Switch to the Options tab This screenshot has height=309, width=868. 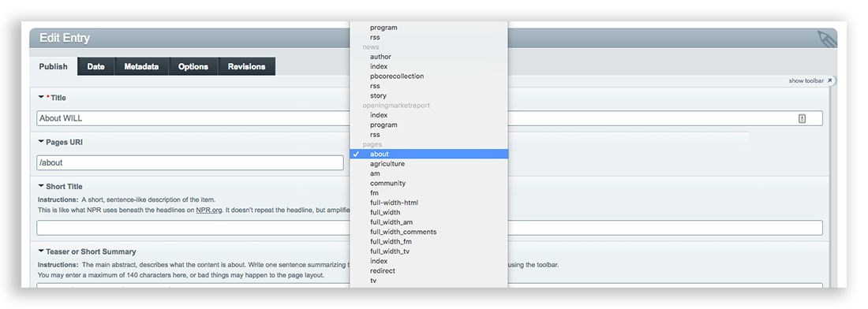tap(193, 66)
